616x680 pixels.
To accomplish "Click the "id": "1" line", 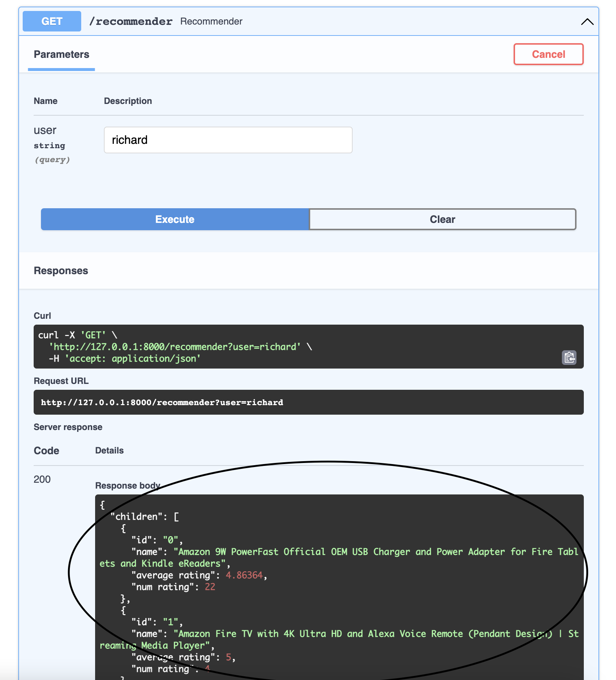I will click(157, 622).
